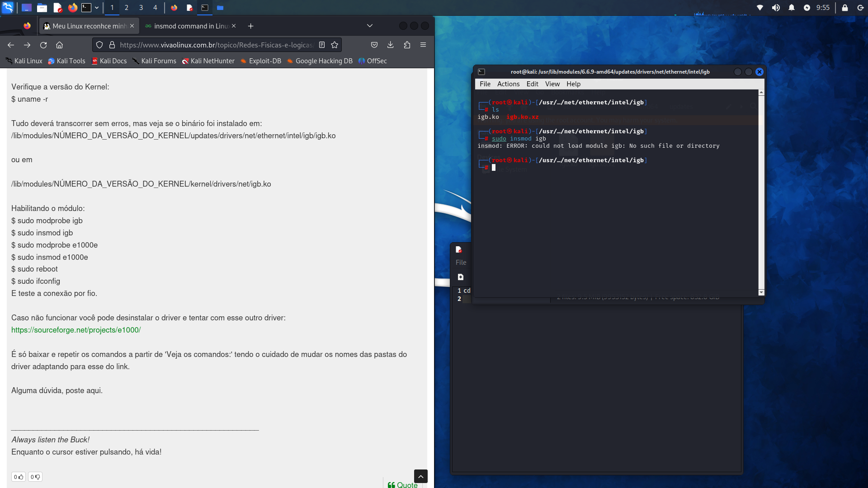
Task: Open the network connection tray icon
Action: point(760,8)
